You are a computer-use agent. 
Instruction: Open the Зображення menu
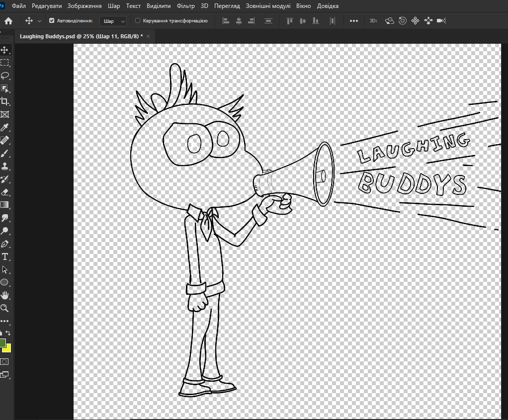tap(85, 6)
